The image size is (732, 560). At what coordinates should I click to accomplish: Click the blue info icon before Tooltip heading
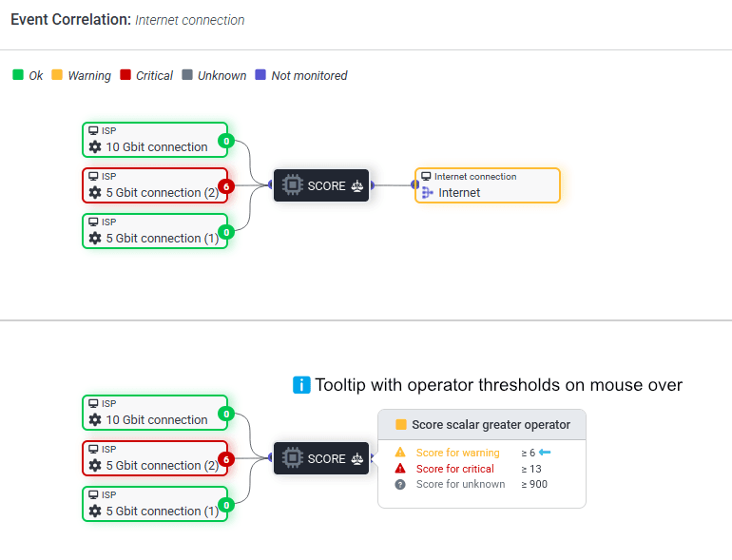pyautogui.click(x=301, y=385)
